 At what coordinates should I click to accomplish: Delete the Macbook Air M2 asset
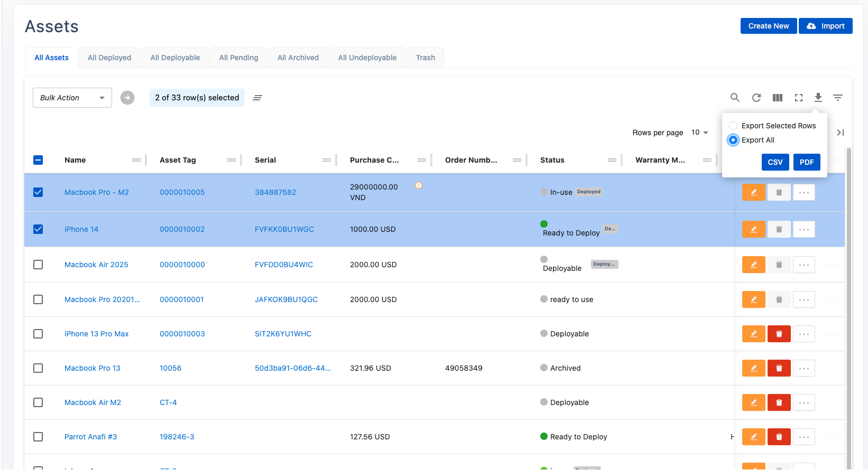[779, 402]
